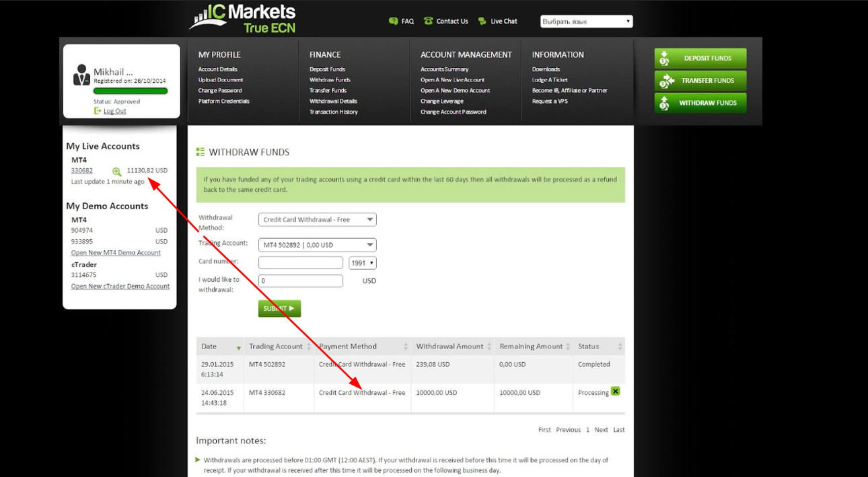Viewport: 868px width, 477px height.
Task: Open Upload Document menu item
Action: (x=221, y=80)
